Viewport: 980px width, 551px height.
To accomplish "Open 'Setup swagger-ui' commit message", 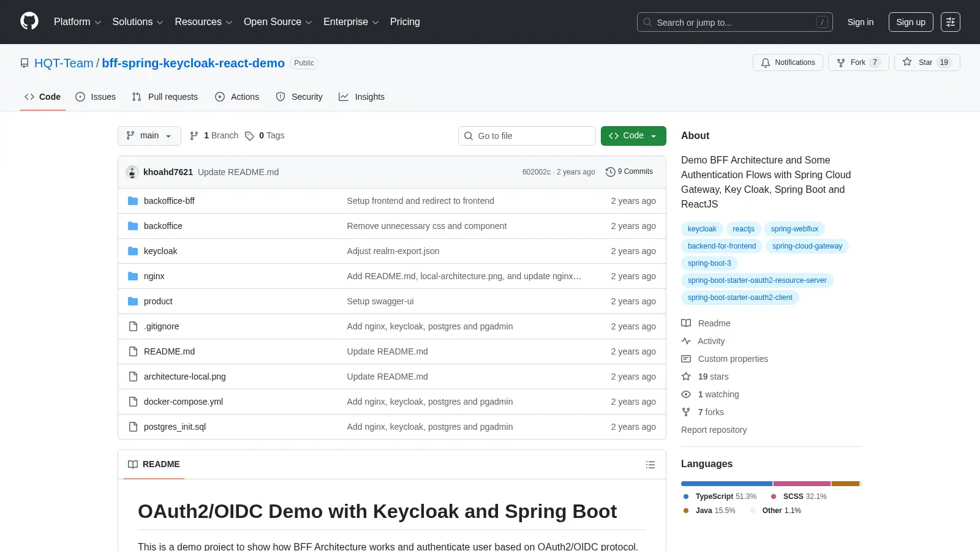I will click(380, 301).
